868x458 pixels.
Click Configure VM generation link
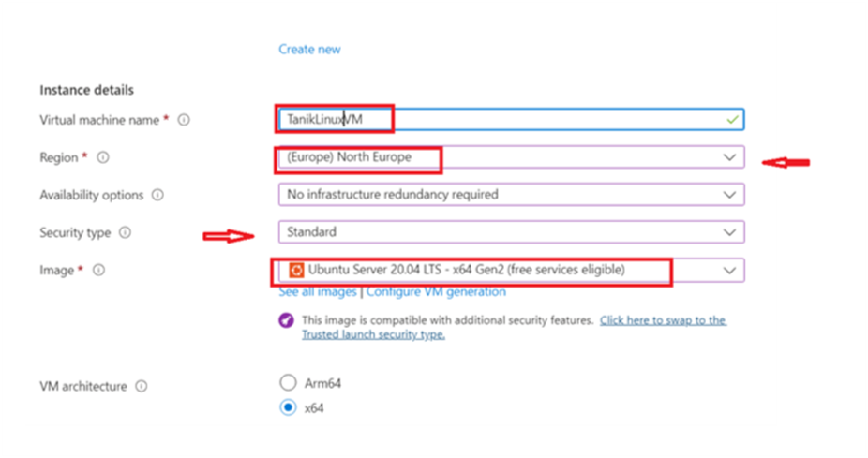pyautogui.click(x=436, y=292)
